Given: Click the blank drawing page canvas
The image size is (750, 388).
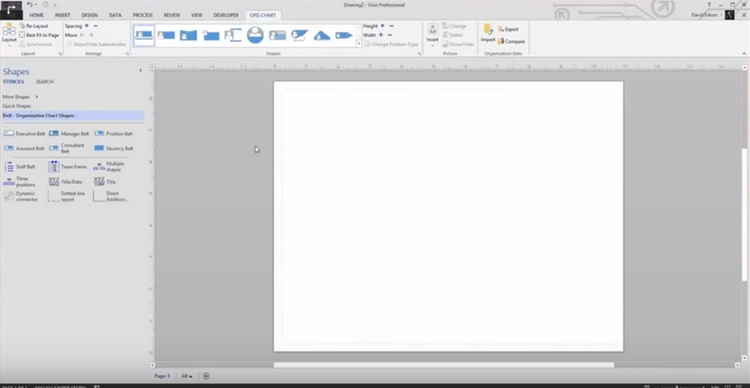Looking at the screenshot, I should point(448,216).
